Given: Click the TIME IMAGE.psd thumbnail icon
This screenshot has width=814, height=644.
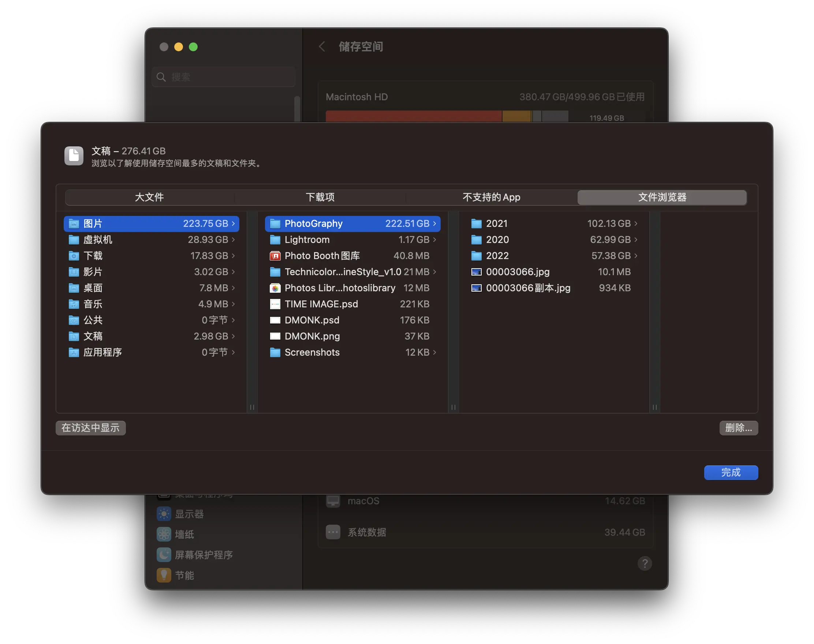Looking at the screenshot, I should point(275,304).
